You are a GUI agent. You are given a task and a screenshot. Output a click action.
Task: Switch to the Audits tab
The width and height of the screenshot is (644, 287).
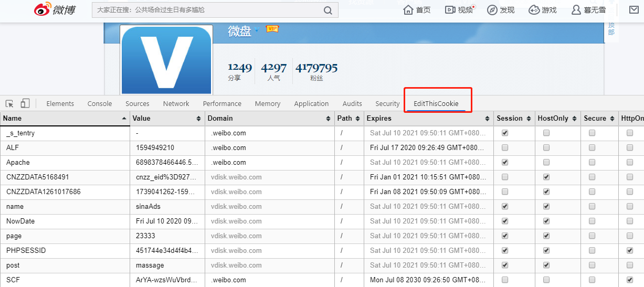[352, 103]
